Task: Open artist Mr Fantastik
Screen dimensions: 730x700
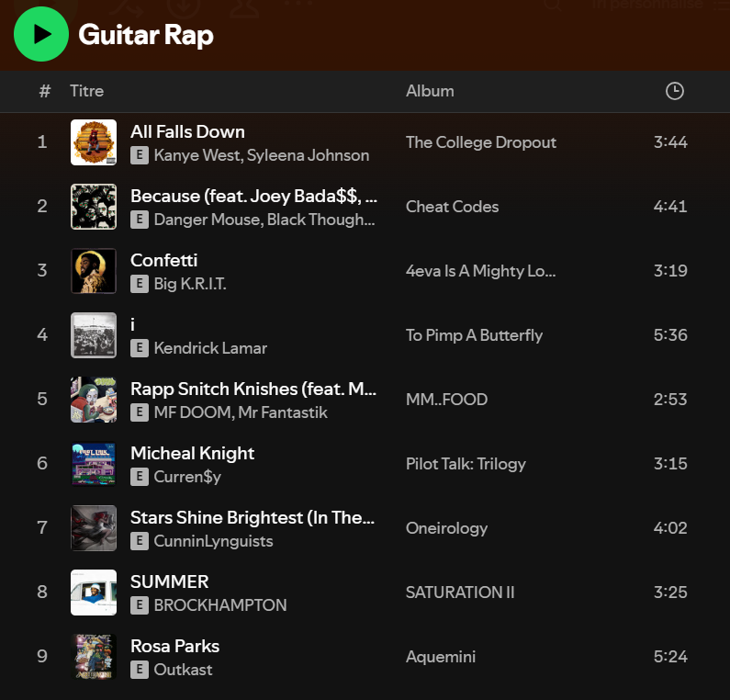Action: (283, 412)
